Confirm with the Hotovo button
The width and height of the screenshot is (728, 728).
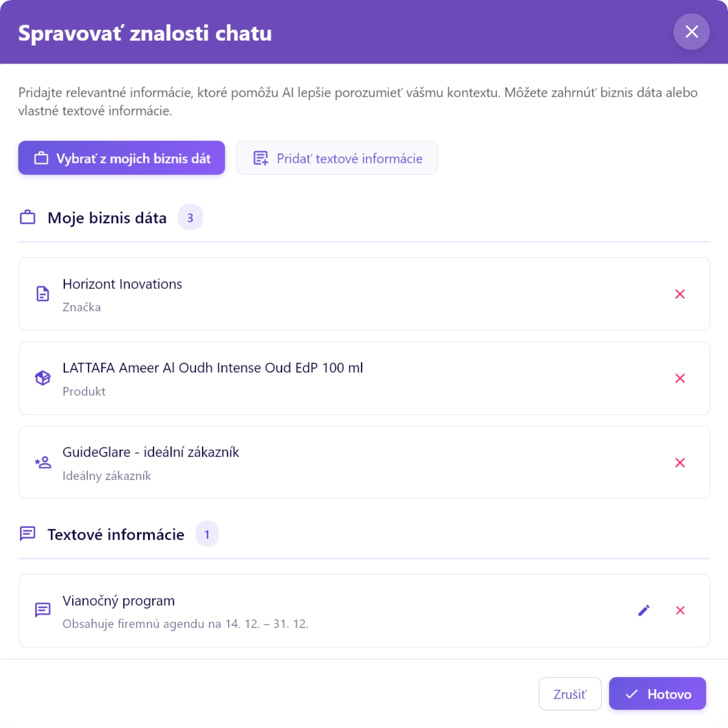(657, 694)
